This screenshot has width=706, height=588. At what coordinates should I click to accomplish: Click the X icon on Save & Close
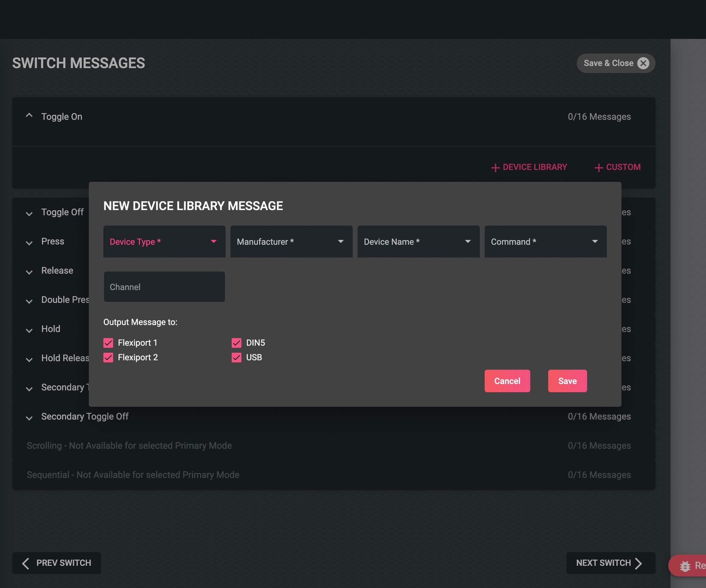(643, 63)
